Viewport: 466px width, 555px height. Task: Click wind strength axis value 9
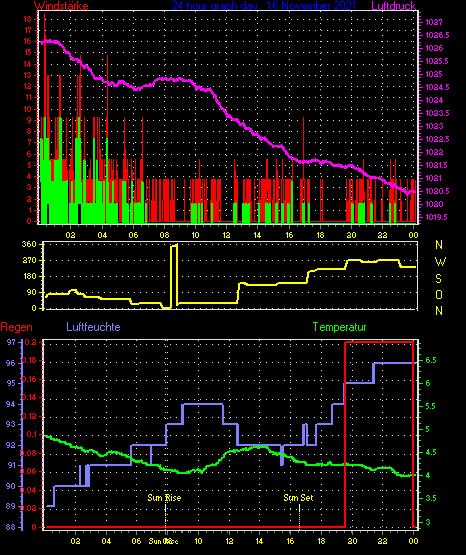(x=29, y=120)
